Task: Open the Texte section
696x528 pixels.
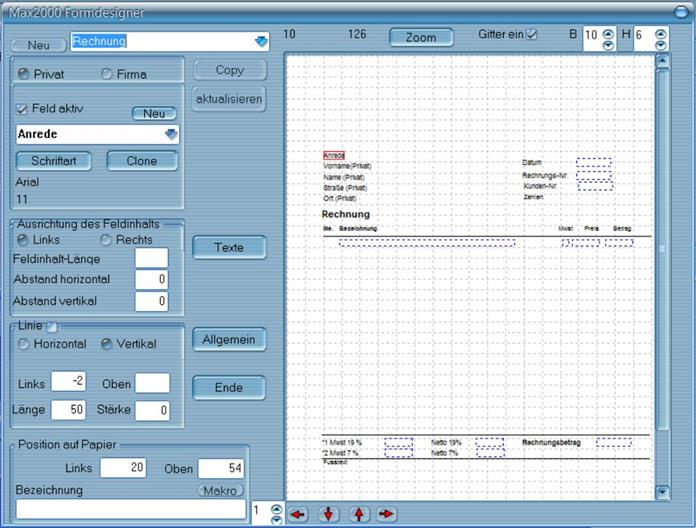Action: [229, 247]
